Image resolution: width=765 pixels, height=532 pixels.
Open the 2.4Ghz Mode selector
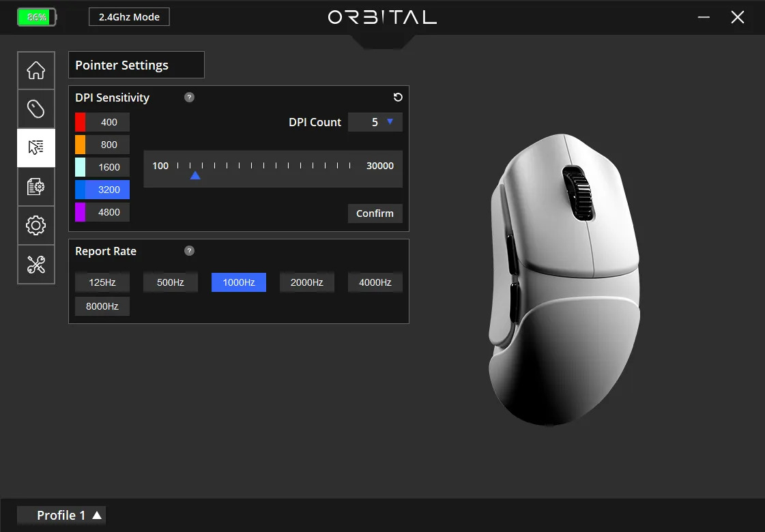[x=129, y=16]
